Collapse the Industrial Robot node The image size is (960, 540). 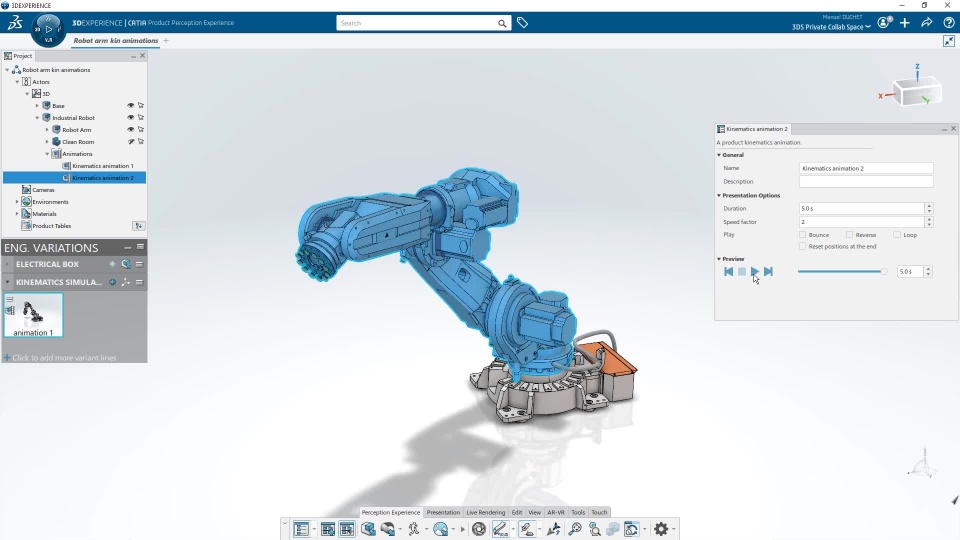(37, 118)
